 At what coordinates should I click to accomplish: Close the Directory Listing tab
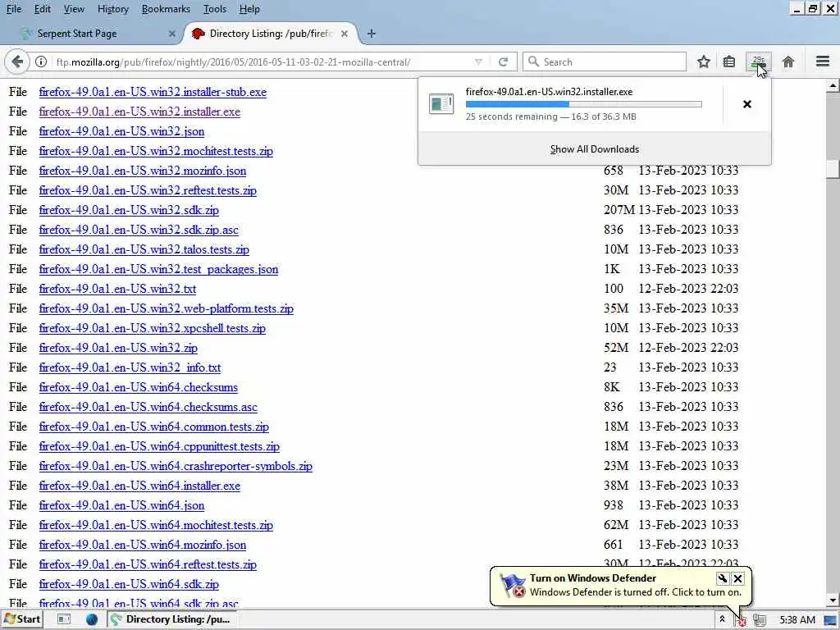(345, 34)
